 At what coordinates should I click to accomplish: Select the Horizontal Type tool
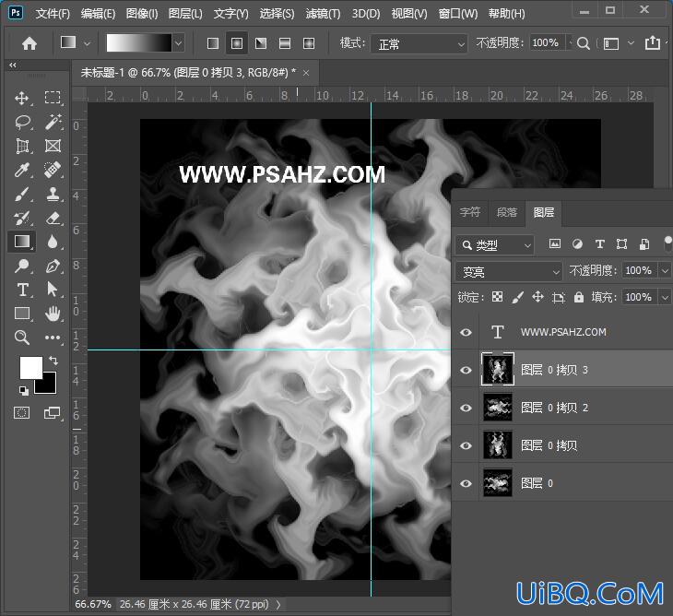pyautogui.click(x=22, y=290)
